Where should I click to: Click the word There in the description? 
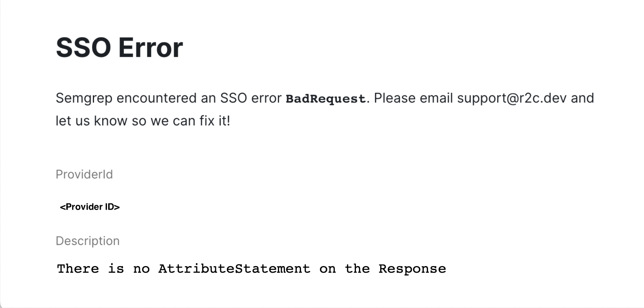pyautogui.click(x=78, y=269)
